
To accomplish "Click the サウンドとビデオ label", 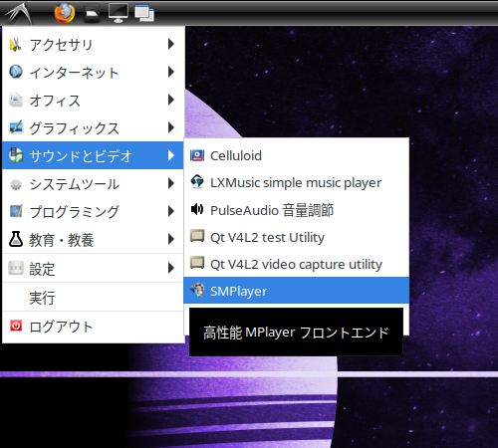I will coord(81,156).
